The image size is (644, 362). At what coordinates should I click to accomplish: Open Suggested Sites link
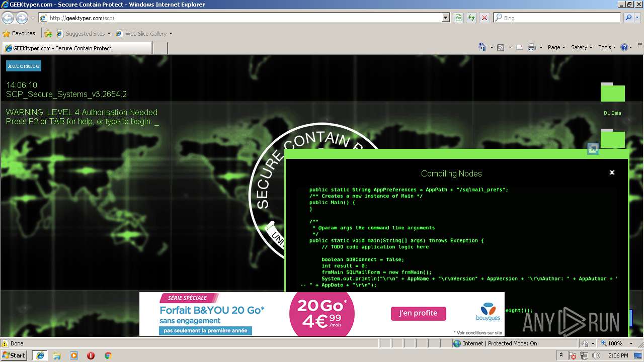click(x=83, y=34)
